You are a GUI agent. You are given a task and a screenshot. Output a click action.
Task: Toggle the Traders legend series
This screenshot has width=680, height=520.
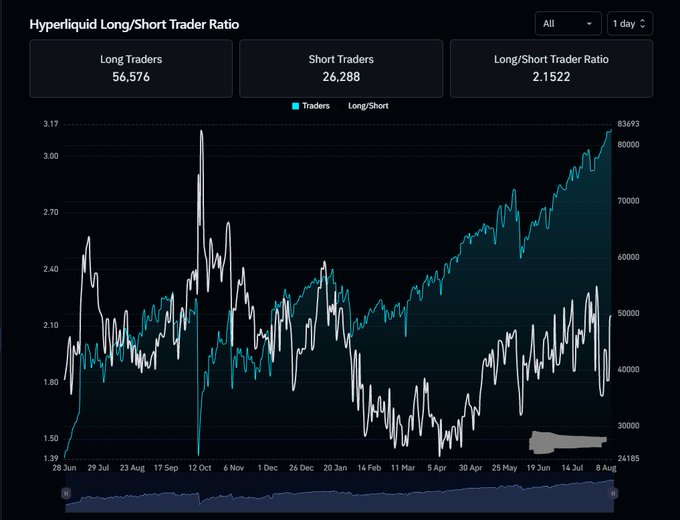pyautogui.click(x=311, y=106)
